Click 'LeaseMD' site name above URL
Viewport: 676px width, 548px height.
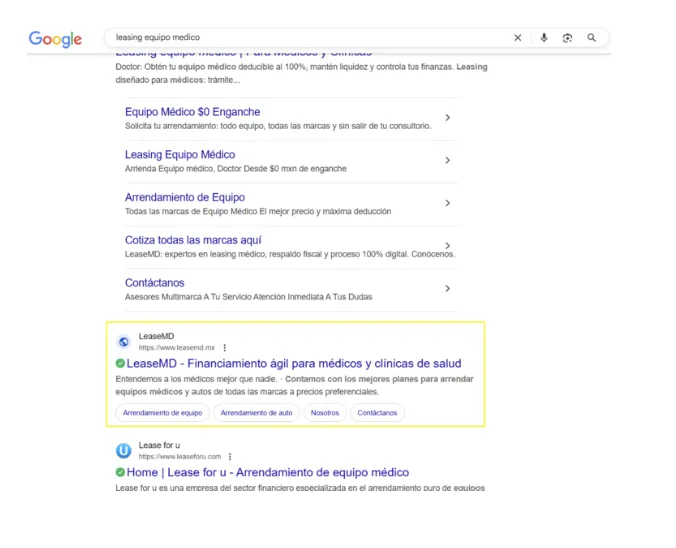(156, 336)
